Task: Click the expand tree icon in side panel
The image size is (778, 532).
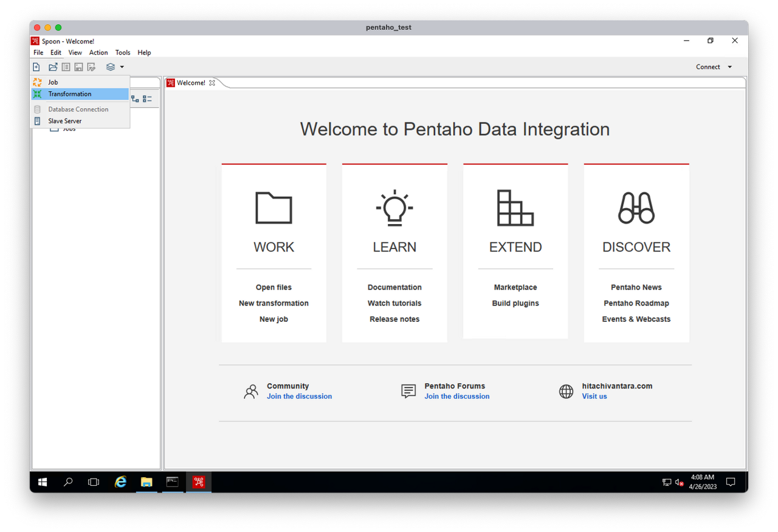Action: 135,98
